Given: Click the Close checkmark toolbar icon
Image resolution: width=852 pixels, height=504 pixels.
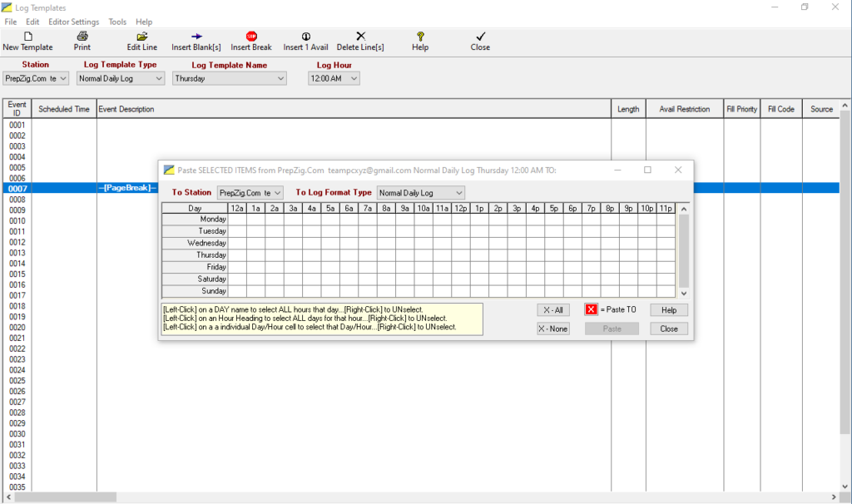Looking at the screenshot, I should point(480,37).
